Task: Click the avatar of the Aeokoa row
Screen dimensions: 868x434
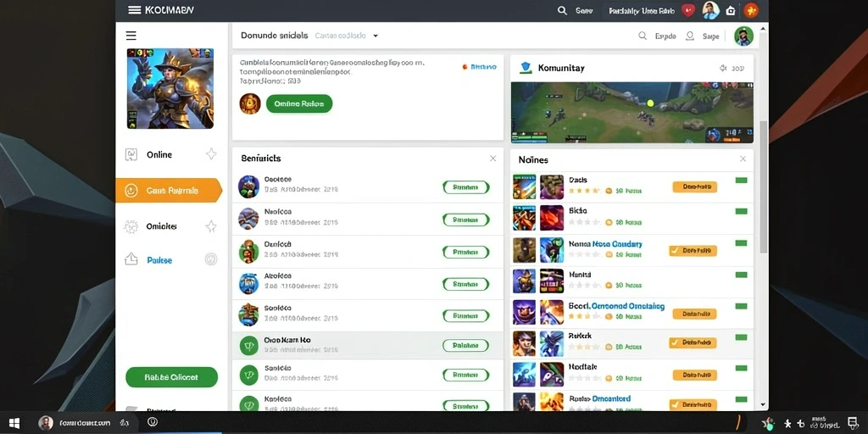Action: coord(248,283)
